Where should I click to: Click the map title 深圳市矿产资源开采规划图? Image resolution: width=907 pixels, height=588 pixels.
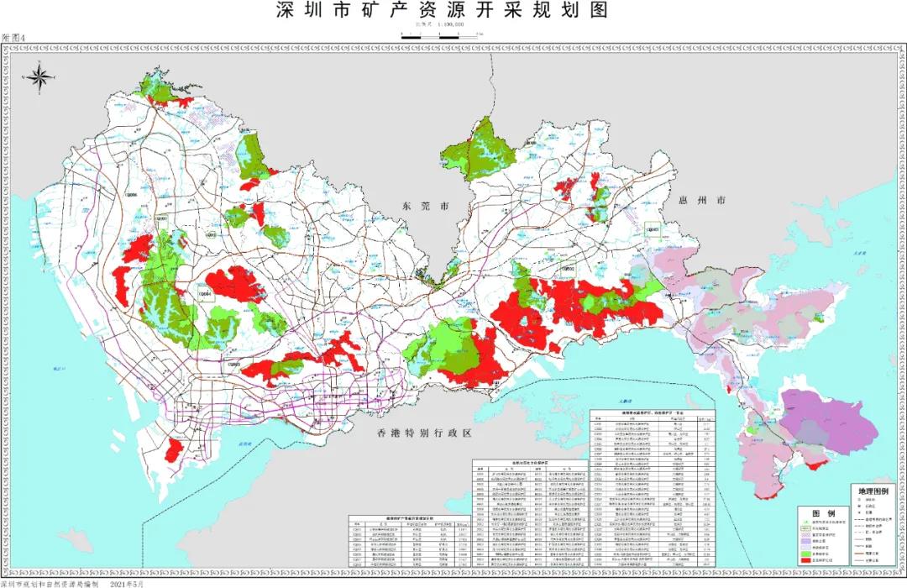(441, 11)
